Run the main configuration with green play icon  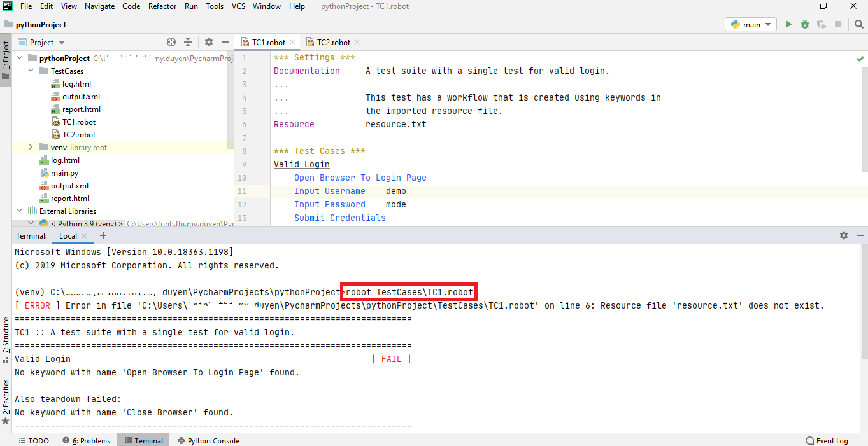point(788,24)
